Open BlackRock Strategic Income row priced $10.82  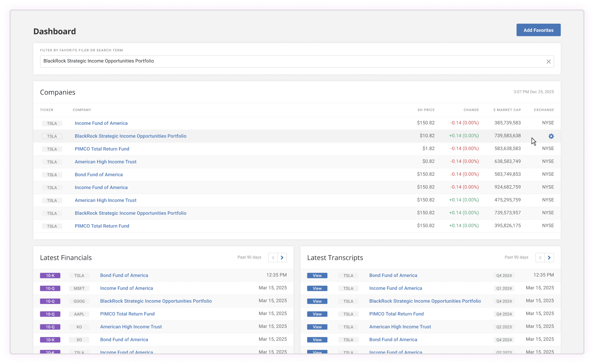click(131, 136)
